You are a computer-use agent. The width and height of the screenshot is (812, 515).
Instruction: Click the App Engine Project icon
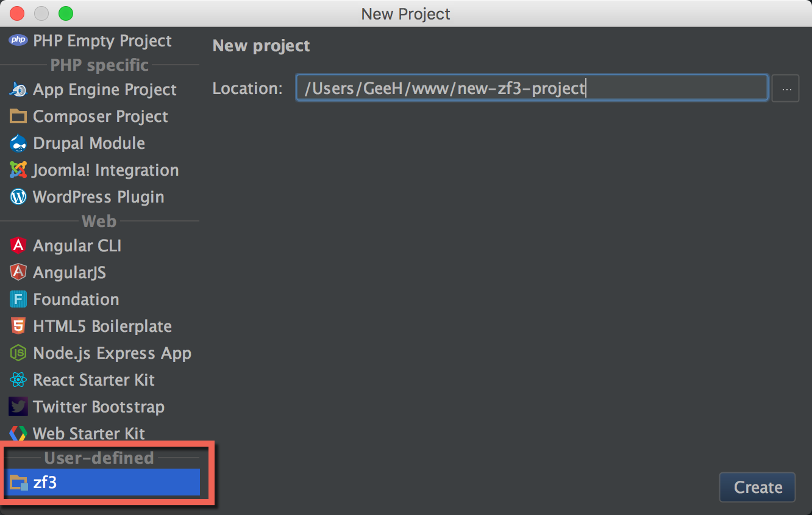[18, 90]
